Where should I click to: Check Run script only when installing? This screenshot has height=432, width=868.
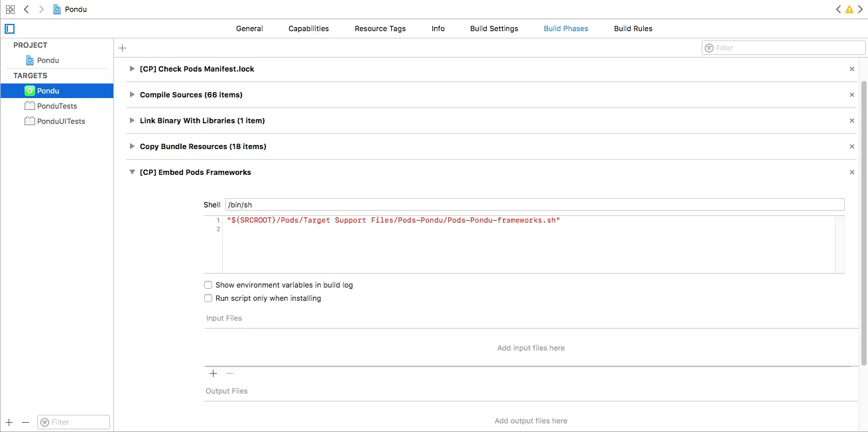point(208,298)
